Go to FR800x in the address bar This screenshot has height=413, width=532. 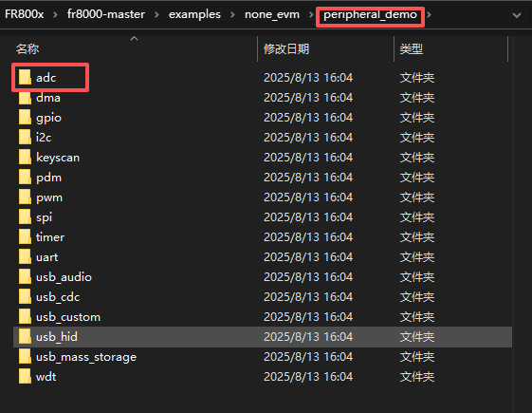click(x=25, y=14)
